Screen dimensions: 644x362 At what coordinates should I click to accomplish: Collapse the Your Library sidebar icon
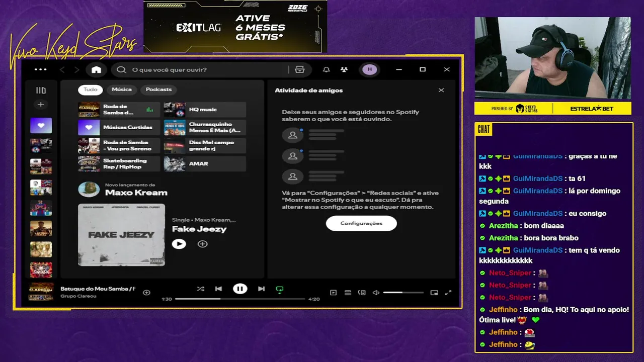(41, 90)
